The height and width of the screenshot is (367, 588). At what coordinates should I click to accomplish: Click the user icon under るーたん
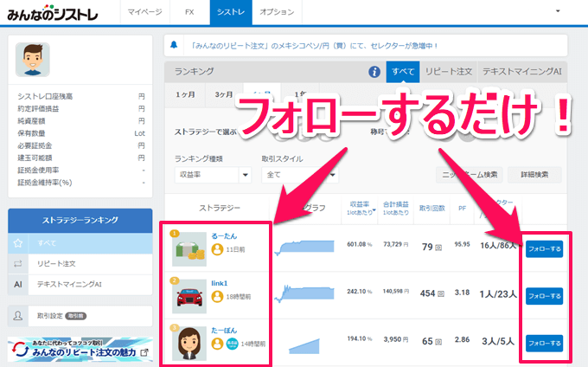coord(217,249)
